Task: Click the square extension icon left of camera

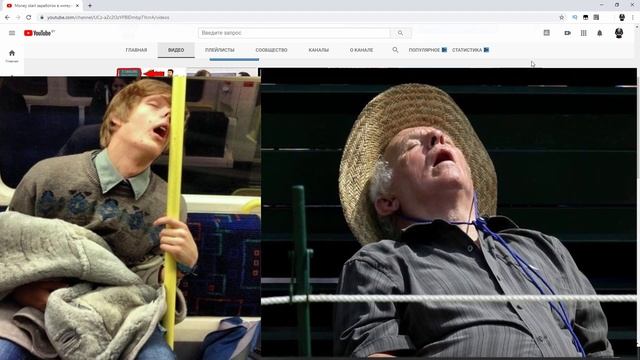Action: click(x=547, y=33)
